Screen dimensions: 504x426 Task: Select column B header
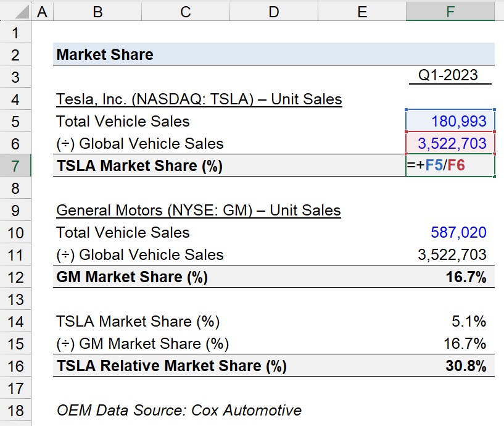pyautogui.click(x=97, y=12)
